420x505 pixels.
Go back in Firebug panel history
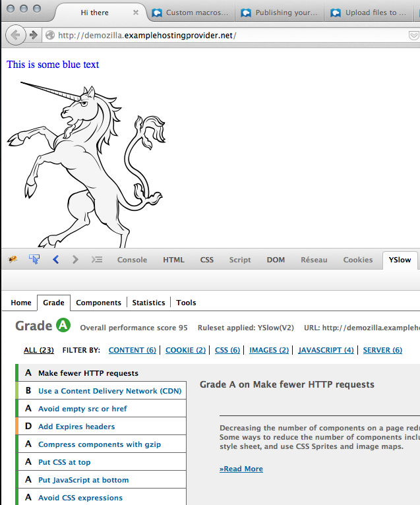click(55, 260)
